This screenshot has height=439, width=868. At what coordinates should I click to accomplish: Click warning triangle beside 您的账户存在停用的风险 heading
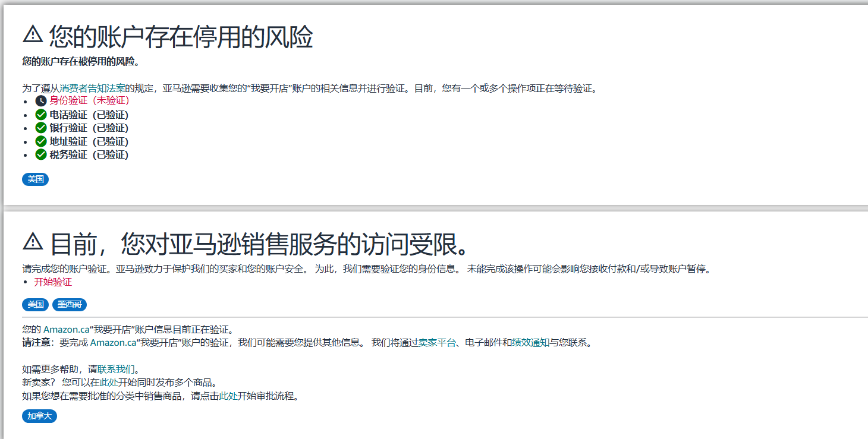33,34
